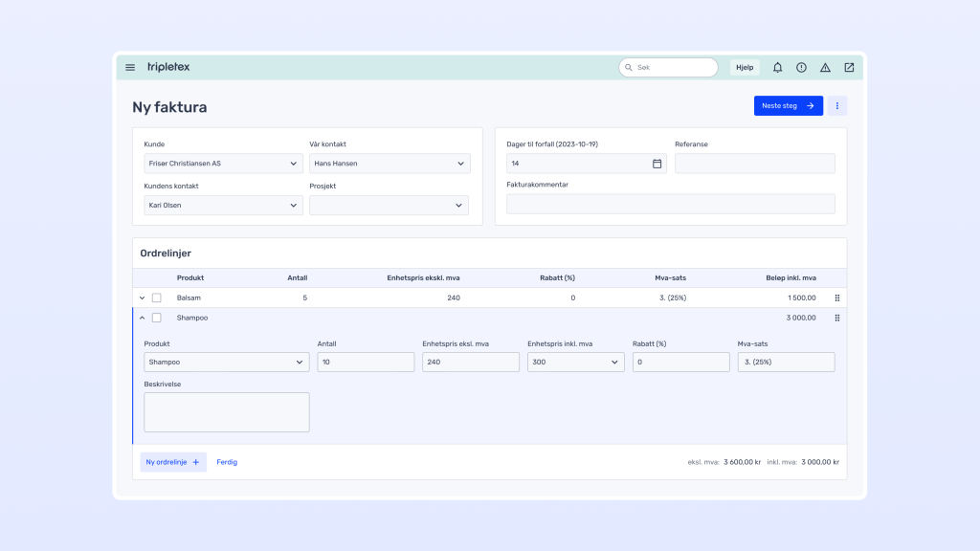Click the open-in-new-window icon
This screenshot has height=551, width=980.
point(849,68)
